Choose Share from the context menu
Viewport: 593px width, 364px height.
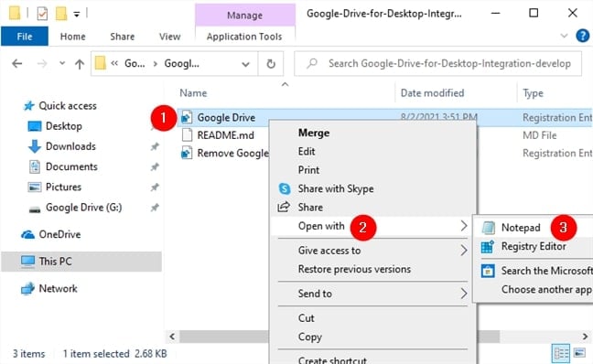310,207
